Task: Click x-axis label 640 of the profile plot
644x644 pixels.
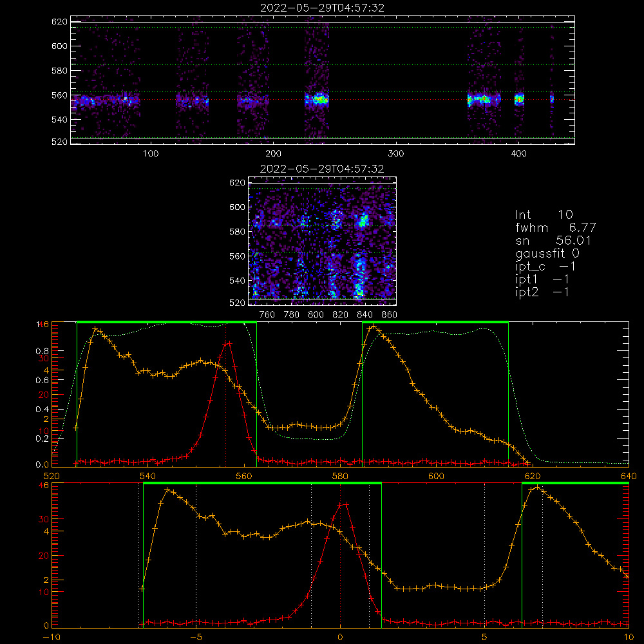Action: click(x=629, y=476)
